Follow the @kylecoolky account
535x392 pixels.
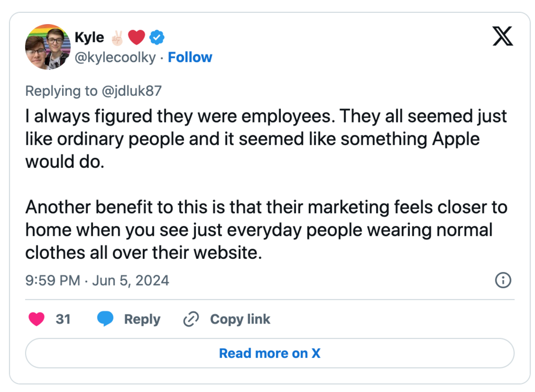click(x=190, y=57)
